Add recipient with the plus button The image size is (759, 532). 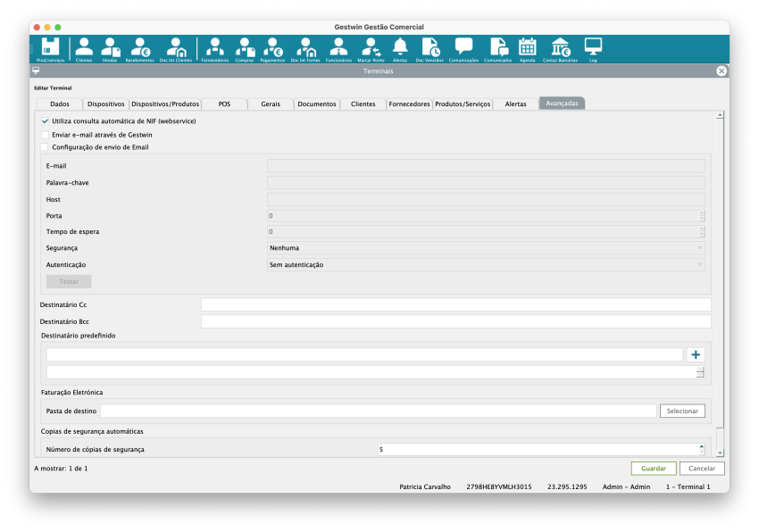[x=696, y=354]
